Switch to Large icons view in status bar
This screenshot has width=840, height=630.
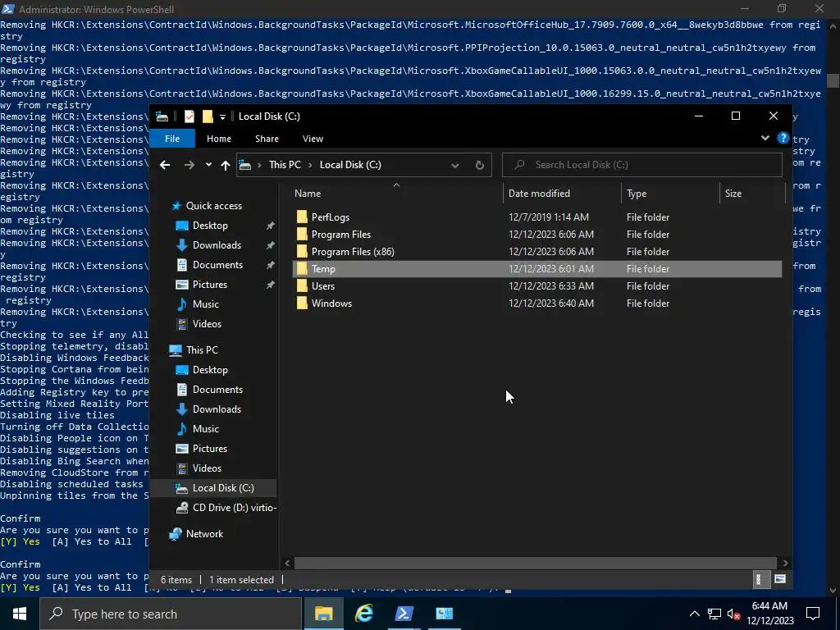[x=780, y=579]
